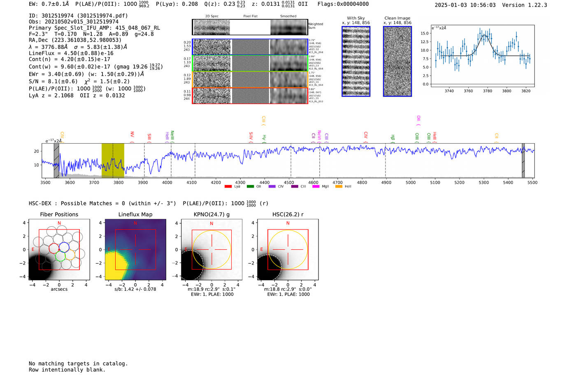Select the Weighted Sum 2D spectrum row
The width and height of the screenshot is (576, 392).
point(250,27)
